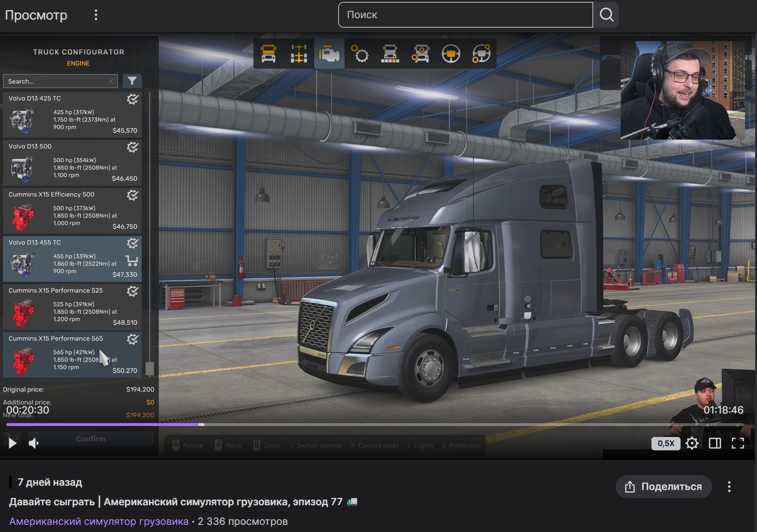
Task: Click the Original price $194,200 value
Action: 140,390
